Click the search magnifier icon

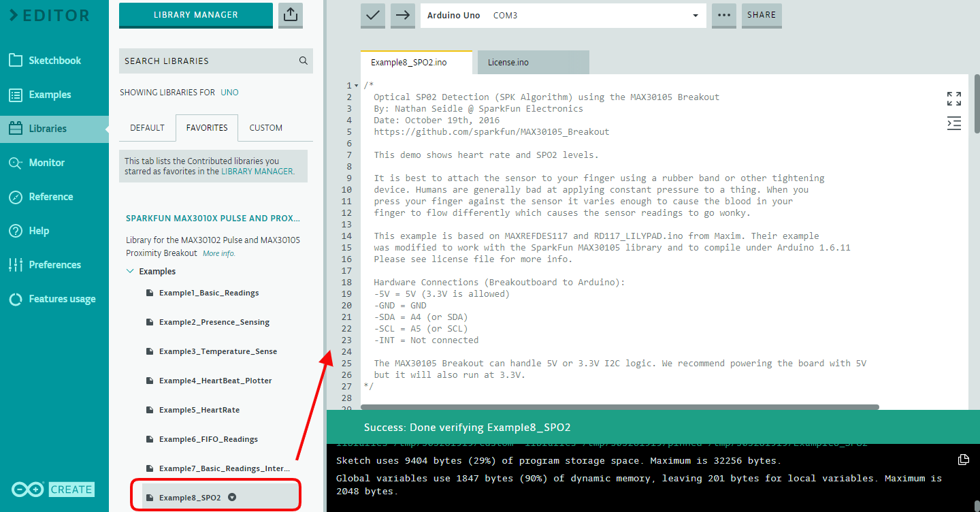click(x=304, y=61)
